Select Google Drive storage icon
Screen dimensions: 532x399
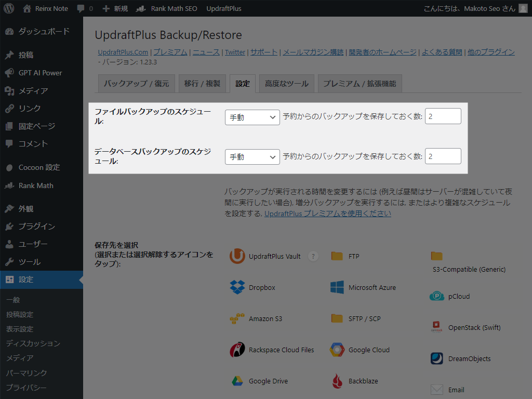tap(237, 381)
